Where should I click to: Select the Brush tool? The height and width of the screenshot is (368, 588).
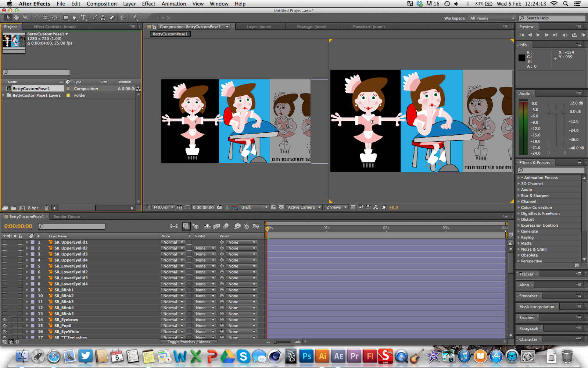click(x=95, y=18)
